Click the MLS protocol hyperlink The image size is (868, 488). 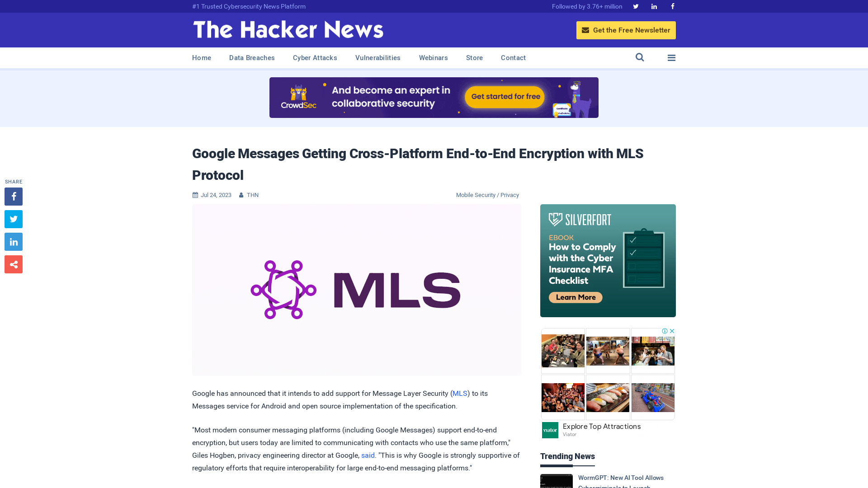tap(460, 393)
